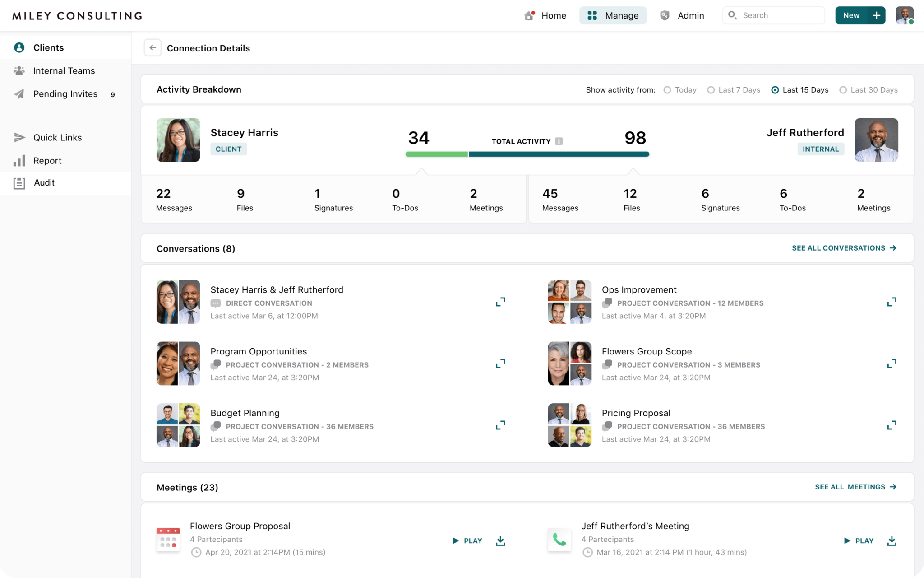
Task: Switch to the Manage tab
Action: point(613,15)
